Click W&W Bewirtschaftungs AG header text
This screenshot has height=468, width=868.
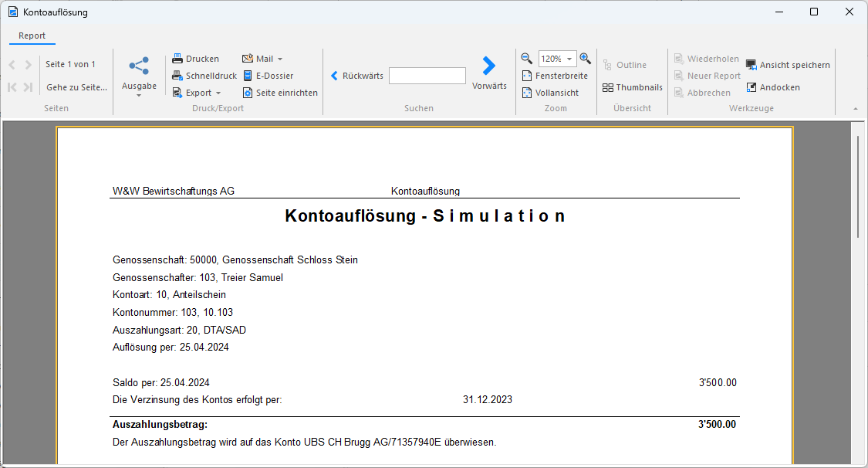[174, 191]
